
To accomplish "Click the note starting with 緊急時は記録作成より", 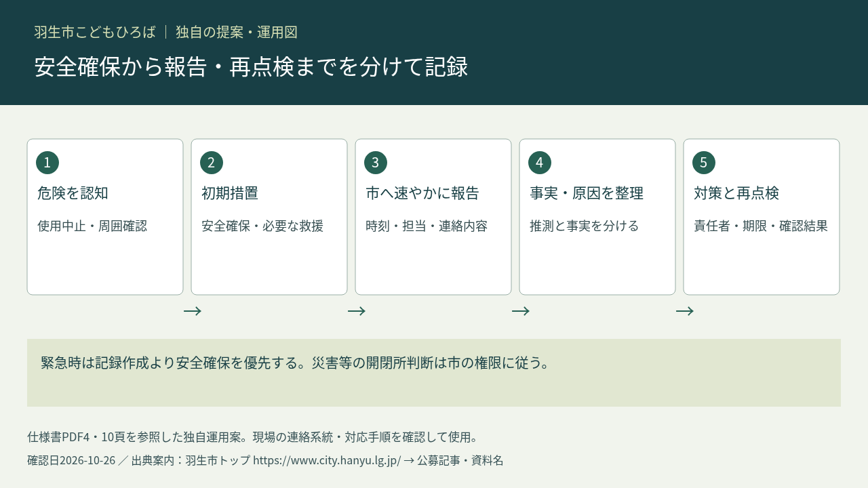I will 295,363.
